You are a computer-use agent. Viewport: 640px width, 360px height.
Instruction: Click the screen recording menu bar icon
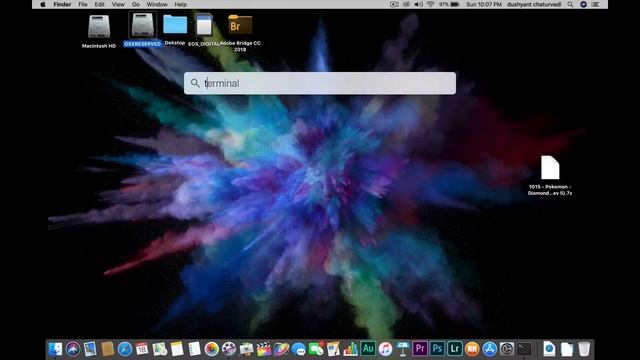(394, 4)
